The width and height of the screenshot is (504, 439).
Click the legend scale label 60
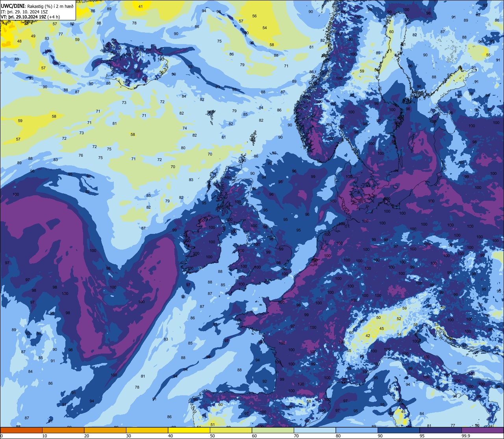pos(254,436)
